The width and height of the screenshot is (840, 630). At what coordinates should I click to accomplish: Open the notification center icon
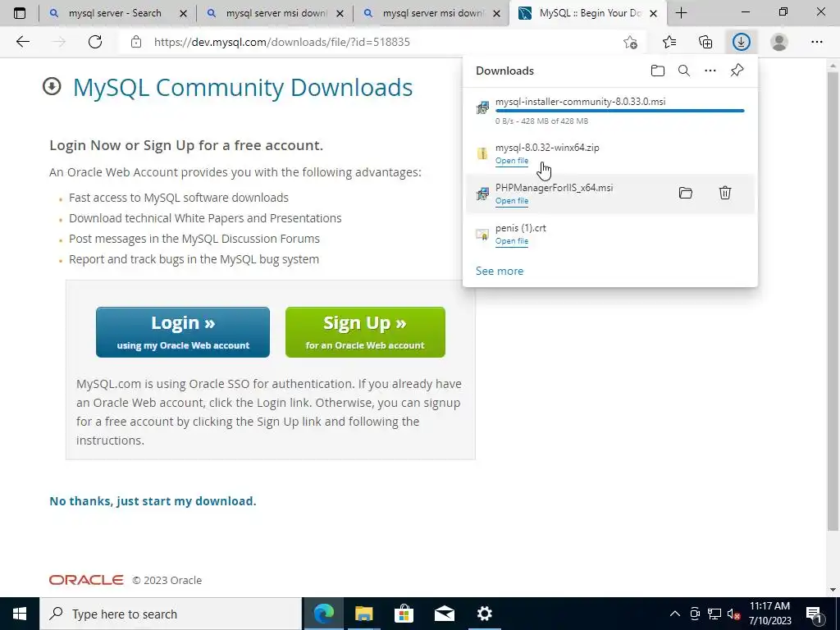(x=815, y=614)
